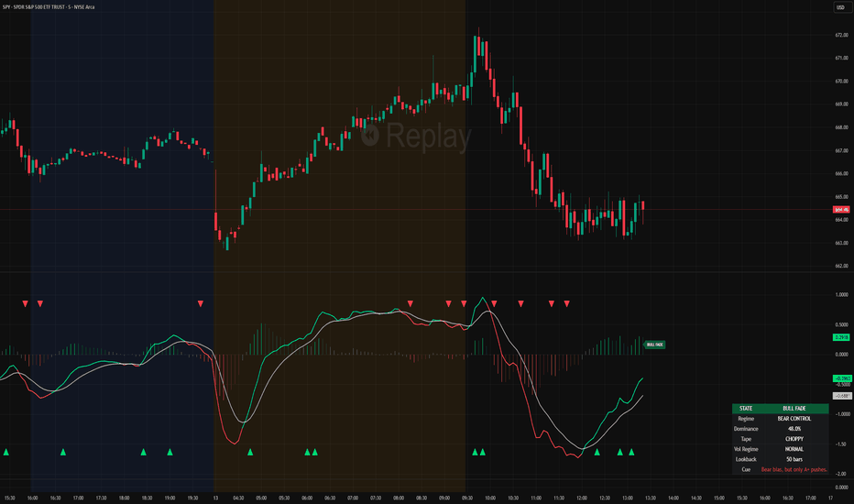Click the Lookback label in the table
This screenshot has height=504, width=854.
[x=746, y=459]
